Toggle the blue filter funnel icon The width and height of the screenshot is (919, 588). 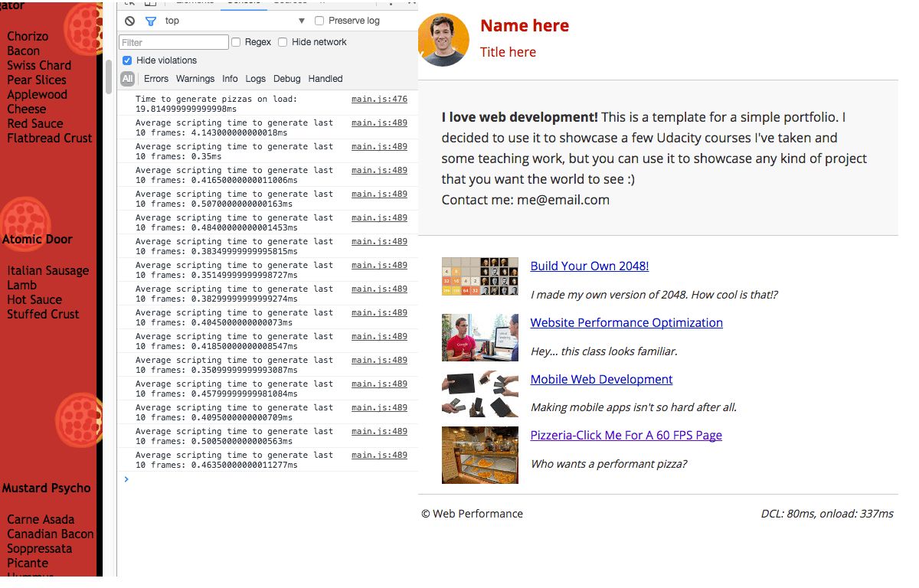tap(150, 21)
